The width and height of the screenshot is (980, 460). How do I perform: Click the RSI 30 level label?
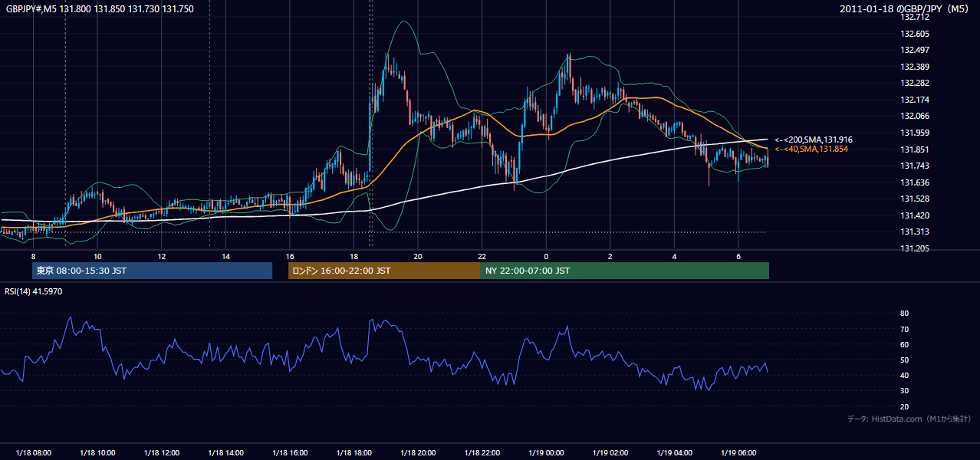pyautogui.click(x=905, y=391)
